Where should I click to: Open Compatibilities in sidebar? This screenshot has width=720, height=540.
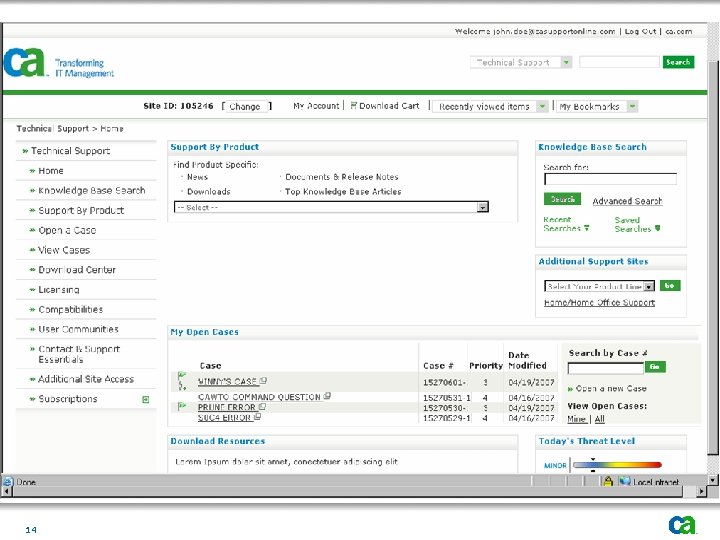pos(70,309)
